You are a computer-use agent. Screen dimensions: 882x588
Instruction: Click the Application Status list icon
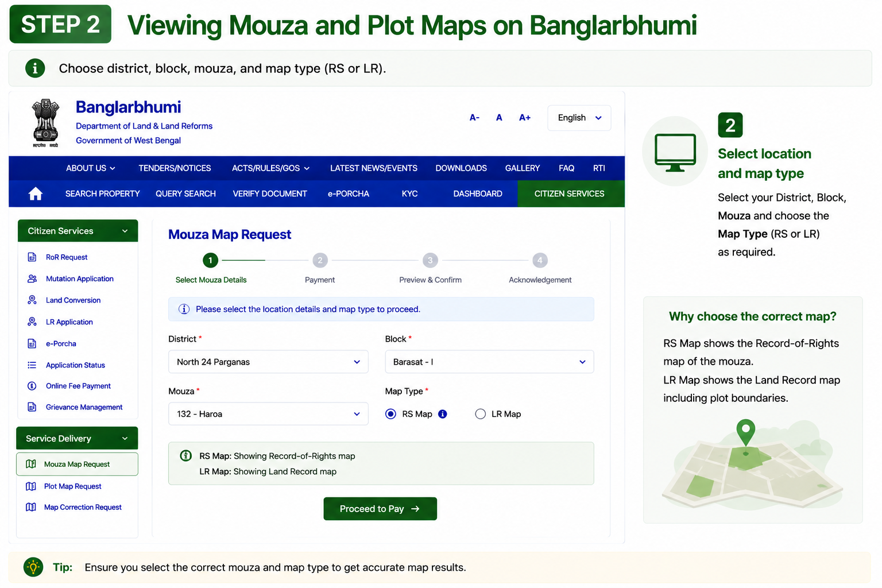coord(32,365)
